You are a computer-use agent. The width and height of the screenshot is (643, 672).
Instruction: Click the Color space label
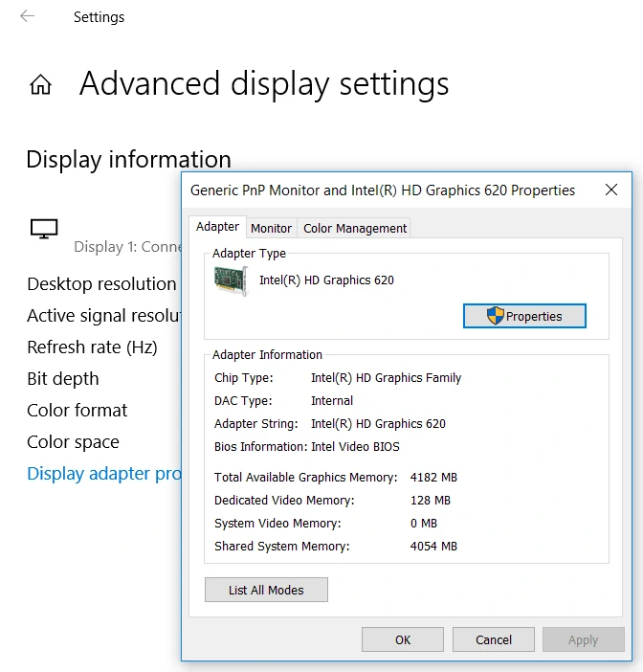pyautogui.click(x=73, y=442)
